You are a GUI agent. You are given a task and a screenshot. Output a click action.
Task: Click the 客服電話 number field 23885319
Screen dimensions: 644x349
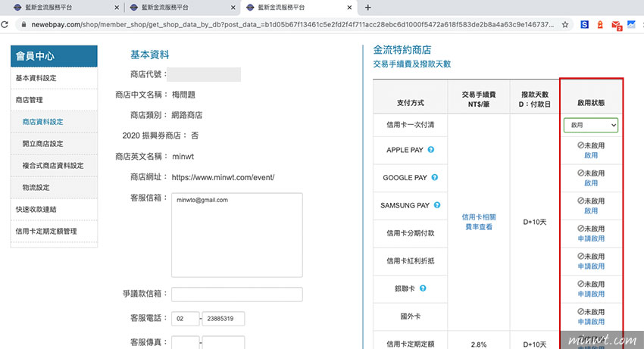click(x=224, y=319)
